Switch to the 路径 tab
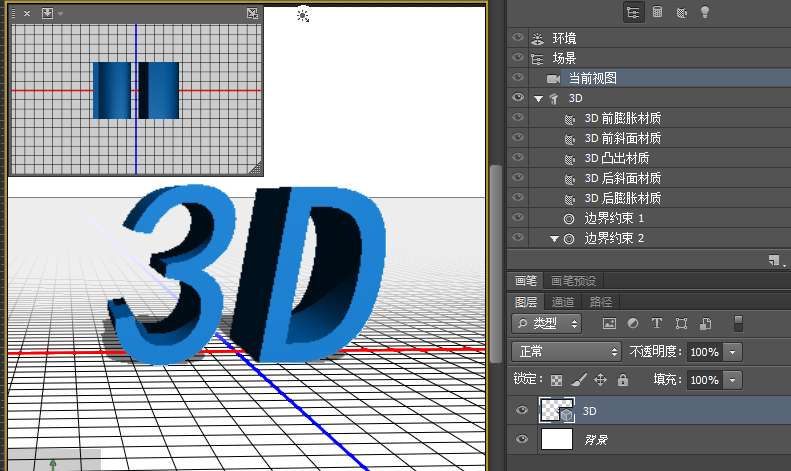The width and height of the screenshot is (791, 471). [x=600, y=302]
